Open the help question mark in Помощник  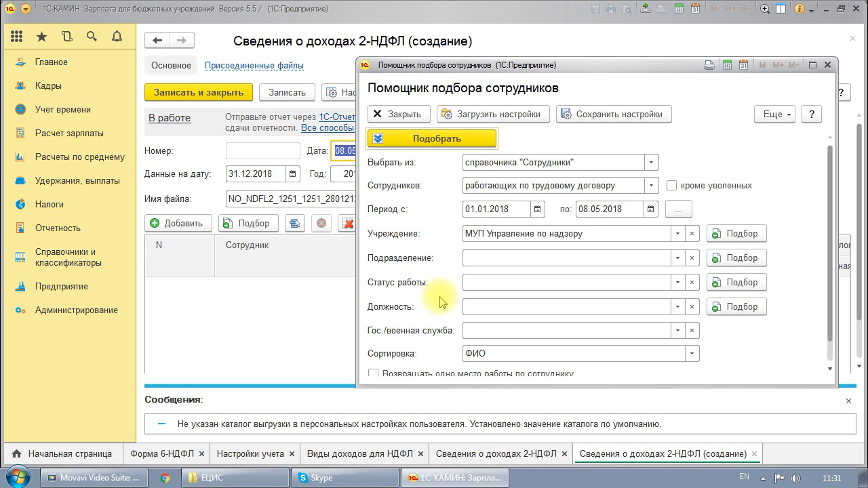[x=812, y=115]
